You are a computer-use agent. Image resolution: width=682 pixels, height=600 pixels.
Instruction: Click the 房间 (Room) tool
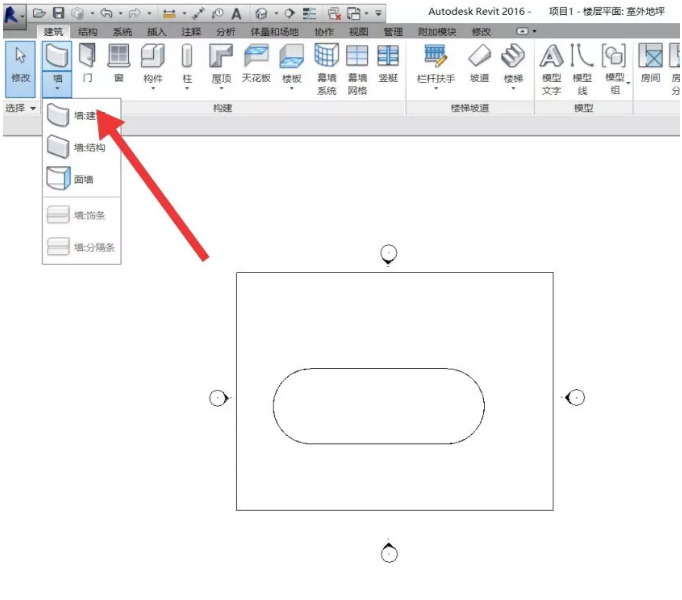tap(651, 63)
